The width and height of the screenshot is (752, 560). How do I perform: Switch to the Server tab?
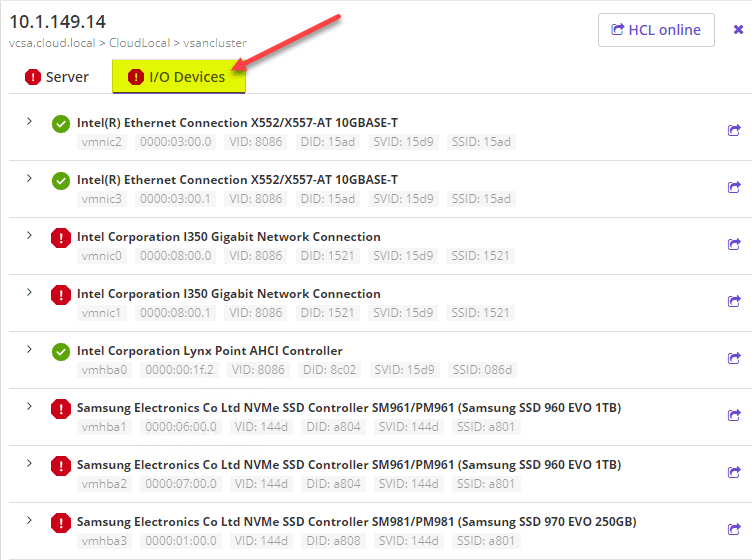57,77
